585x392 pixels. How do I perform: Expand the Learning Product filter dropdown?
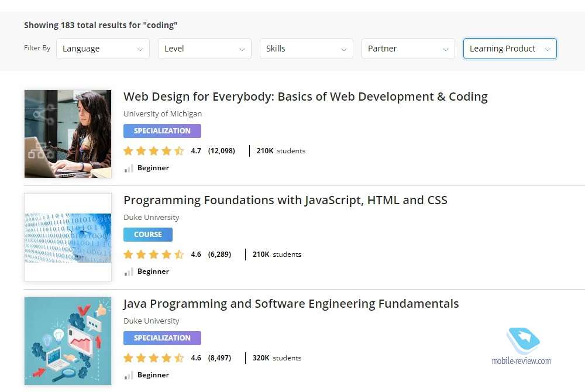coord(510,49)
